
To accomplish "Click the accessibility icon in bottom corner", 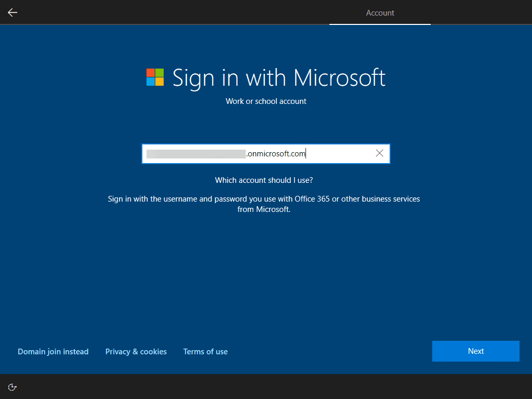I will (x=12, y=387).
